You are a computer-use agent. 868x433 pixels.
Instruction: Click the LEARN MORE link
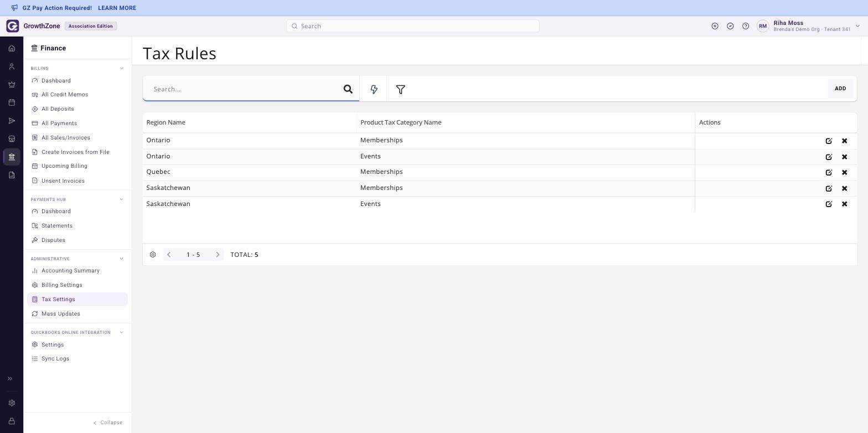click(x=117, y=8)
